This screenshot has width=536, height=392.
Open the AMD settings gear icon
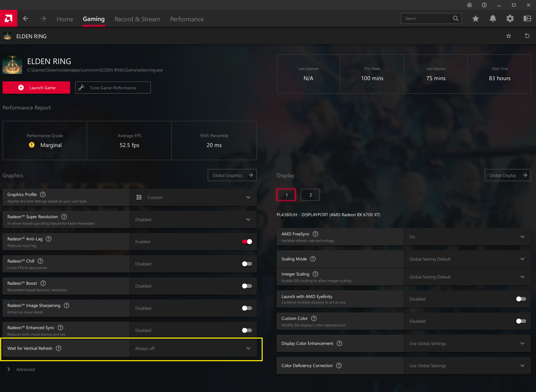510,18
